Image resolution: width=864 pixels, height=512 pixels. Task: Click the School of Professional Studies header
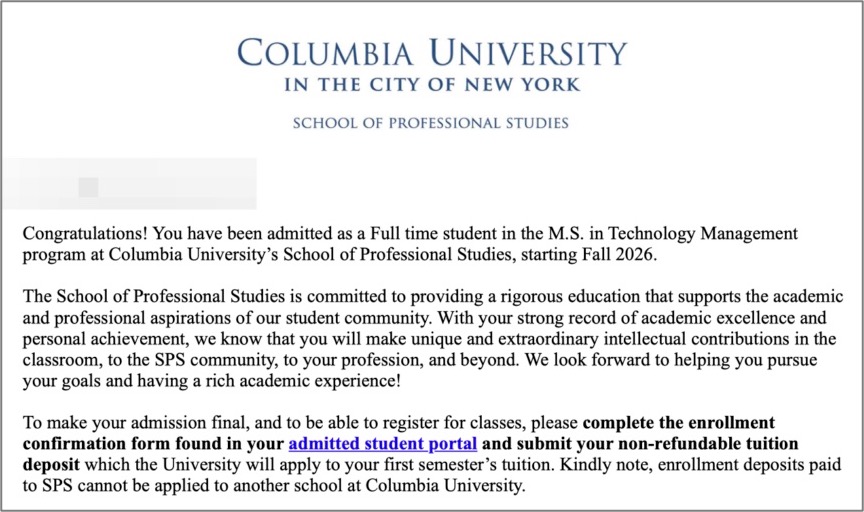click(430, 123)
